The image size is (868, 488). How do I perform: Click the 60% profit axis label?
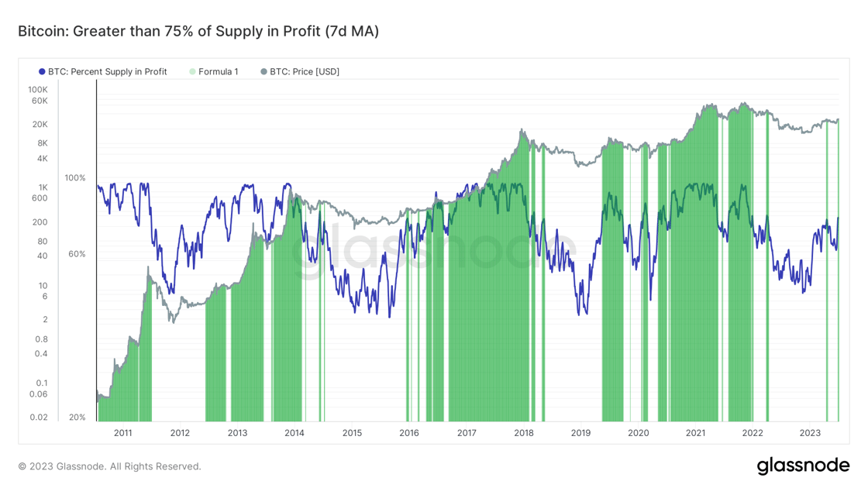77,255
